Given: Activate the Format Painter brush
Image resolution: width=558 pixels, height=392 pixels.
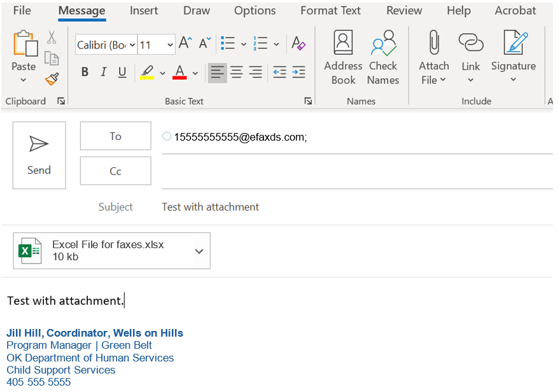Looking at the screenshot, I should point(52,79).
